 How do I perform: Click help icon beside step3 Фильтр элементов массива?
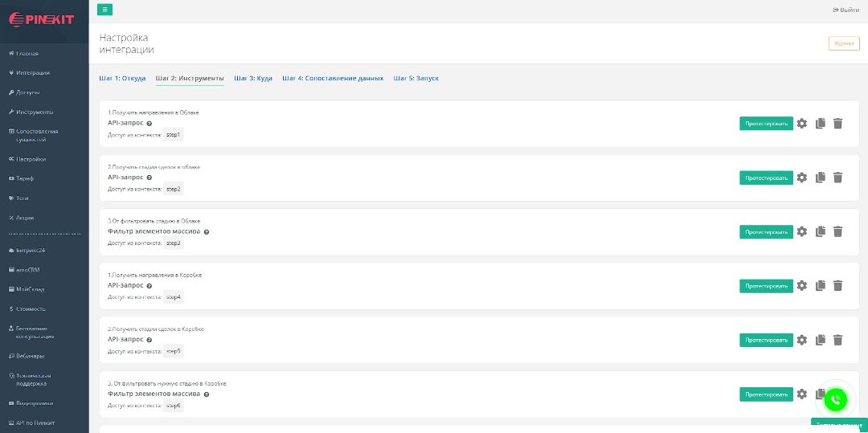(x=207, y=231)
